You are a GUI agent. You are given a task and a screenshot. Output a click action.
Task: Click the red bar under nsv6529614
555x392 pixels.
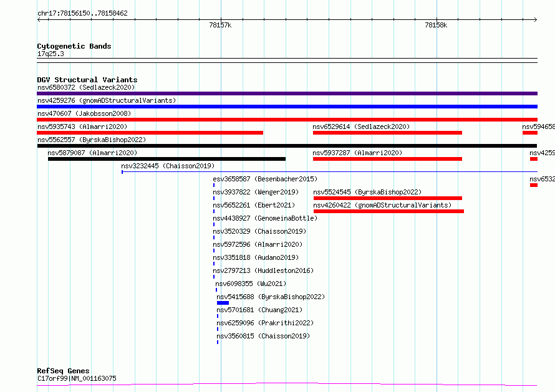pyautogui.click(x=388, y=133)
